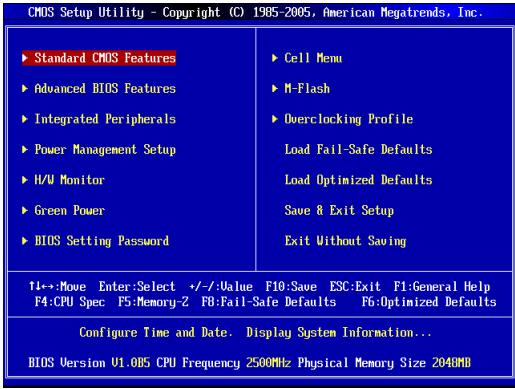This screenshot has width=515, height=389.
Task: Click the Physical Memory Size 2048MB text
Action: pos(384,363)
